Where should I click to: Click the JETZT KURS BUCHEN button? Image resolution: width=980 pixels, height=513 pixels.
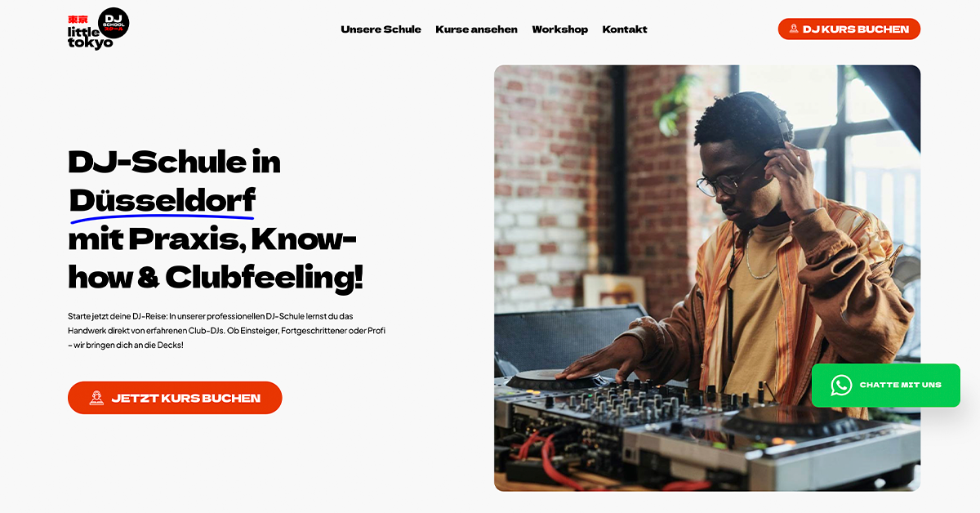pyautogui.click(x=175, y=398)
